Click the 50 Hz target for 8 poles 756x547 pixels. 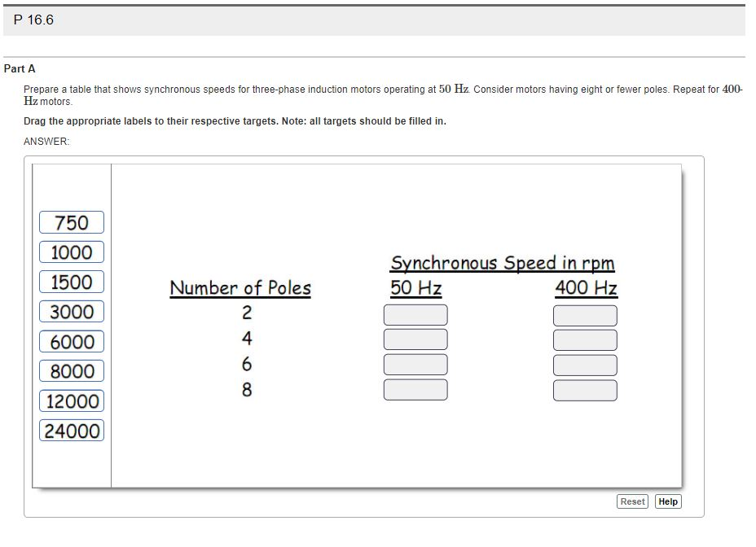(415, 390)
